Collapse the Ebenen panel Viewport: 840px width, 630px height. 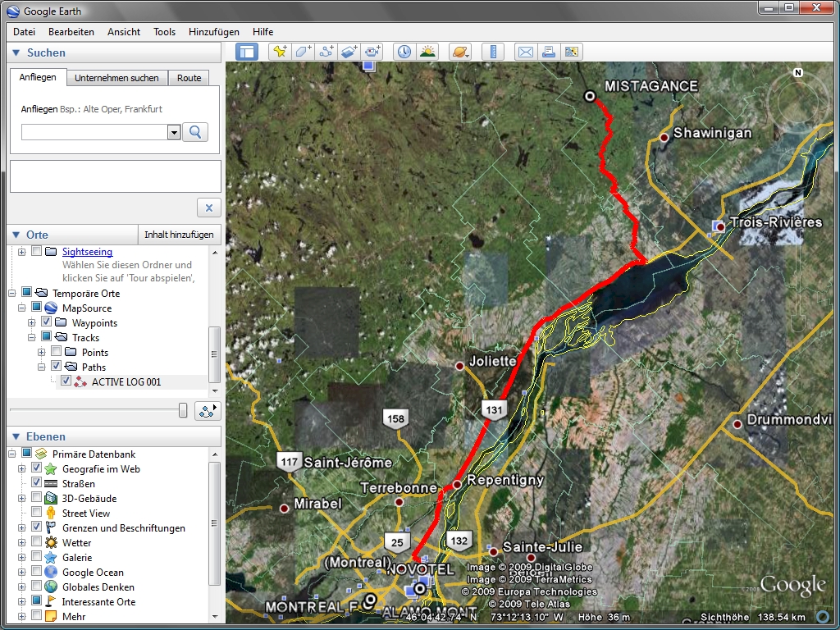coord(16,436)
